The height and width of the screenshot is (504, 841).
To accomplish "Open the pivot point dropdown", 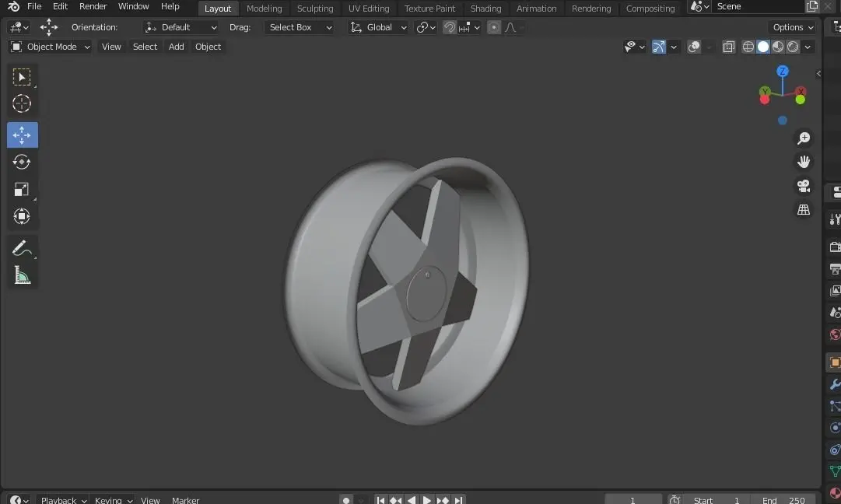I will click(426, 27).
